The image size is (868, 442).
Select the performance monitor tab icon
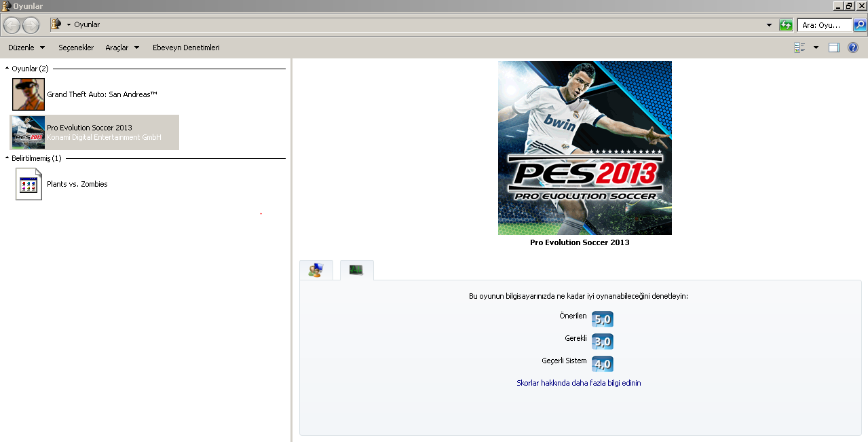point(356,270)
